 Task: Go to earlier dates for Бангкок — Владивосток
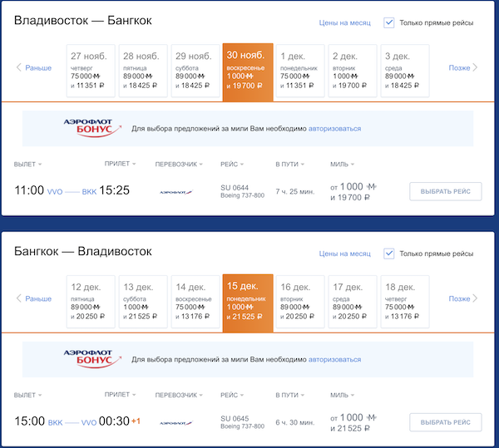coord(34,298)
